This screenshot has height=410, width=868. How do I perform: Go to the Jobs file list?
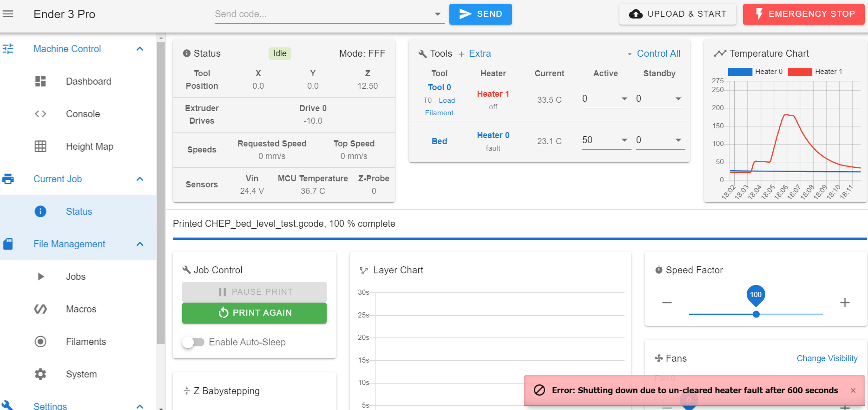(x=76, y=277)
